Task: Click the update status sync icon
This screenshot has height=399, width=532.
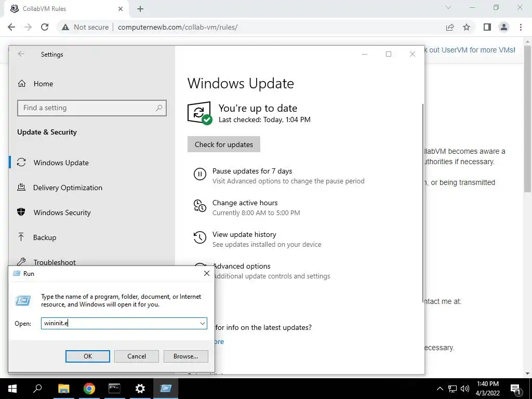Action: click(x=199, y=112)
